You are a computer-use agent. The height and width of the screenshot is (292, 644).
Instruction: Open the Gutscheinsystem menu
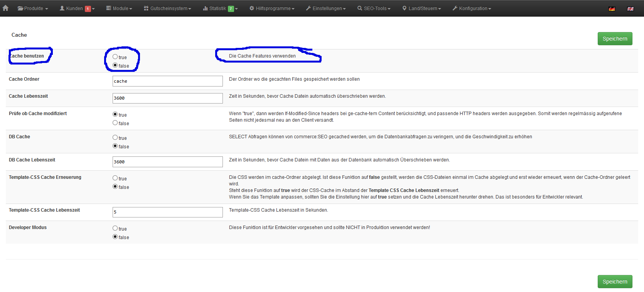tap(167, 8)
